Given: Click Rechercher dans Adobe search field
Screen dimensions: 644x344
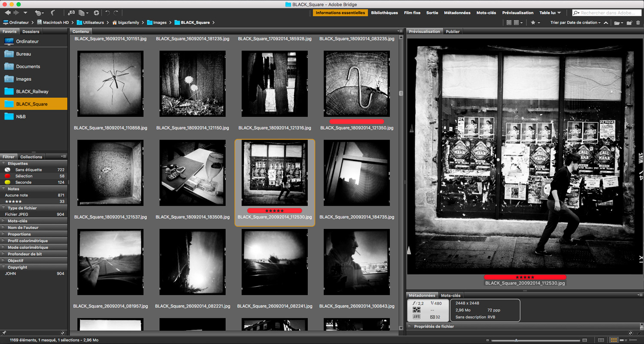Looking at the screenshot, I should coord(606,13).
